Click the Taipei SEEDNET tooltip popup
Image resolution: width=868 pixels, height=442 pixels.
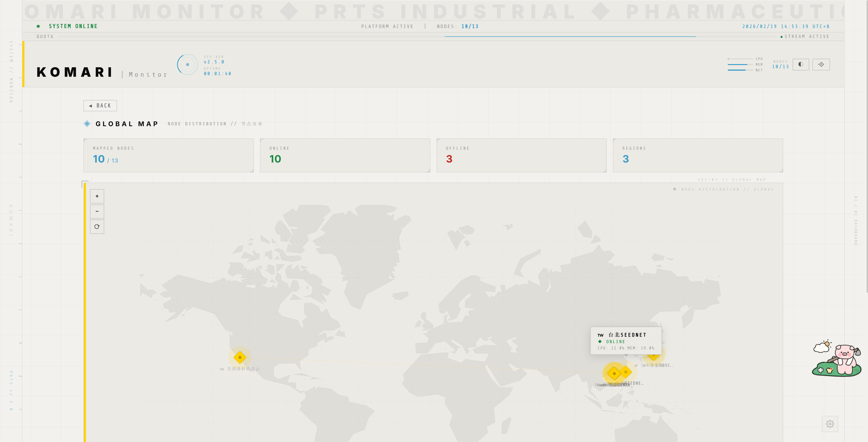[626, 341]
